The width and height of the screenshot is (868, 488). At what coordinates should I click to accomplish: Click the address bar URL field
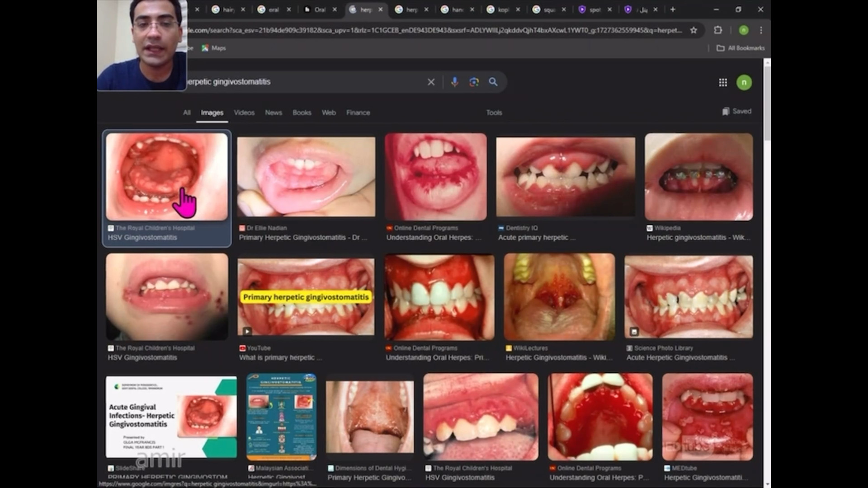[434, 30]
